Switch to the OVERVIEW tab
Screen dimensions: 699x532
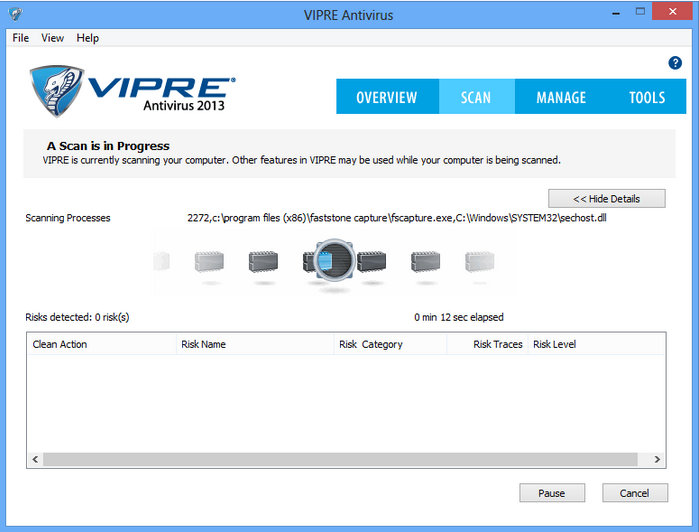pos(387,97)
